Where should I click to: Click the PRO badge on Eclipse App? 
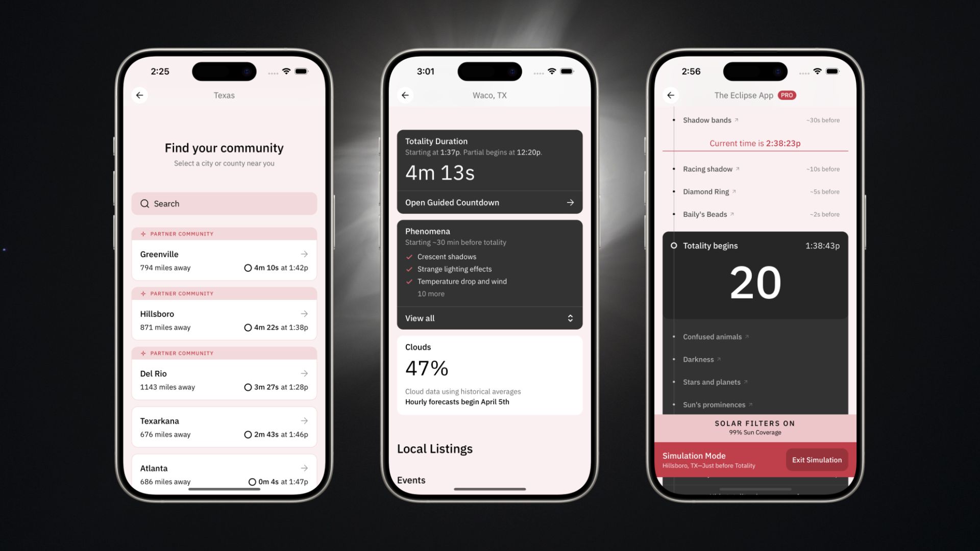coord(786,95)
